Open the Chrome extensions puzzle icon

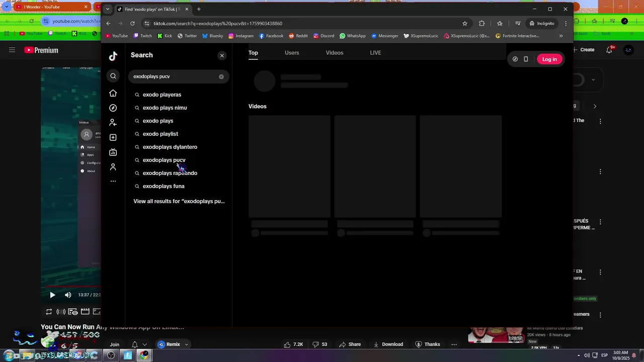click(x=482, y=23)
